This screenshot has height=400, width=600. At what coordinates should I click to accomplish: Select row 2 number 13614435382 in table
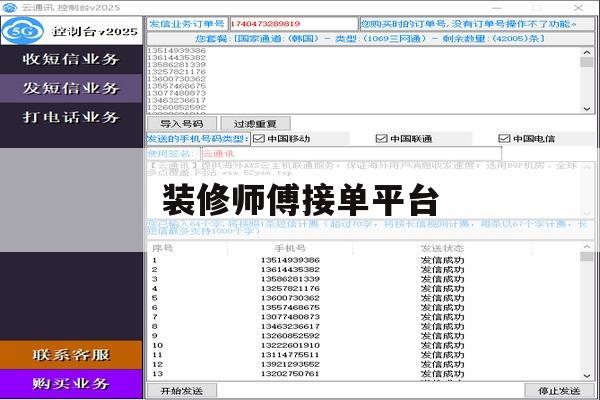(290, 269)
